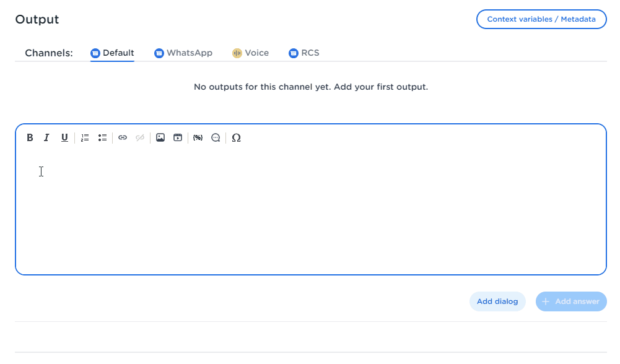Click the unlink icon in the toolbar
Screen dimensions: 620x364
coord(139,137)
